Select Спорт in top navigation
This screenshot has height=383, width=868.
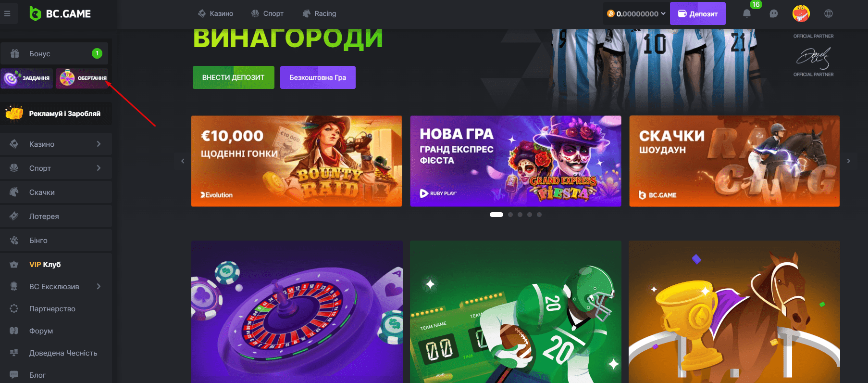pyautogui.click(x=267, y=13)
